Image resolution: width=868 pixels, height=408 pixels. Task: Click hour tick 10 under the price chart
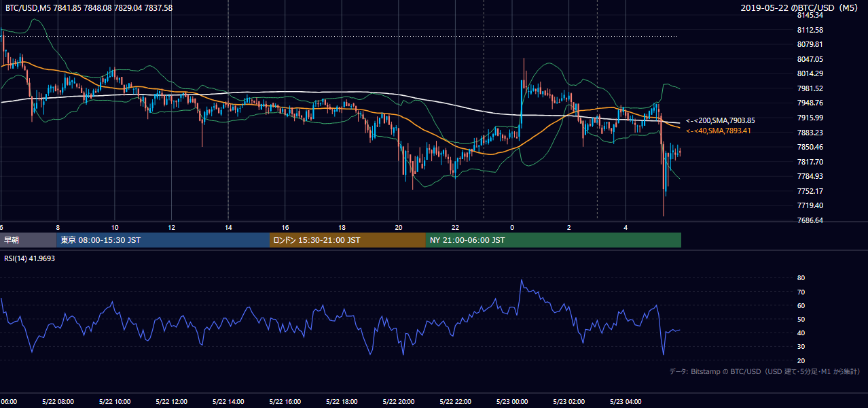click(115, 227)
